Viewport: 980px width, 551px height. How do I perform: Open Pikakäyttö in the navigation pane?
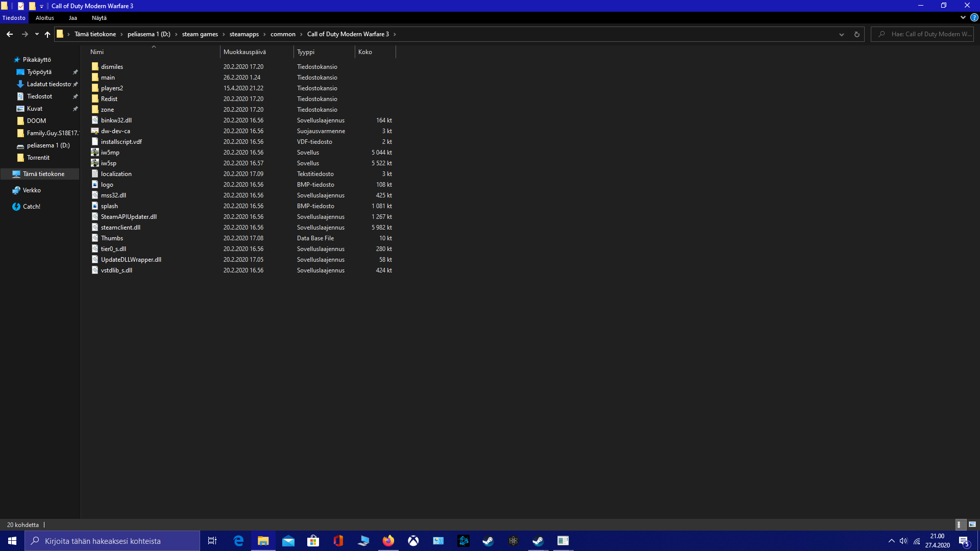[37, 60]
